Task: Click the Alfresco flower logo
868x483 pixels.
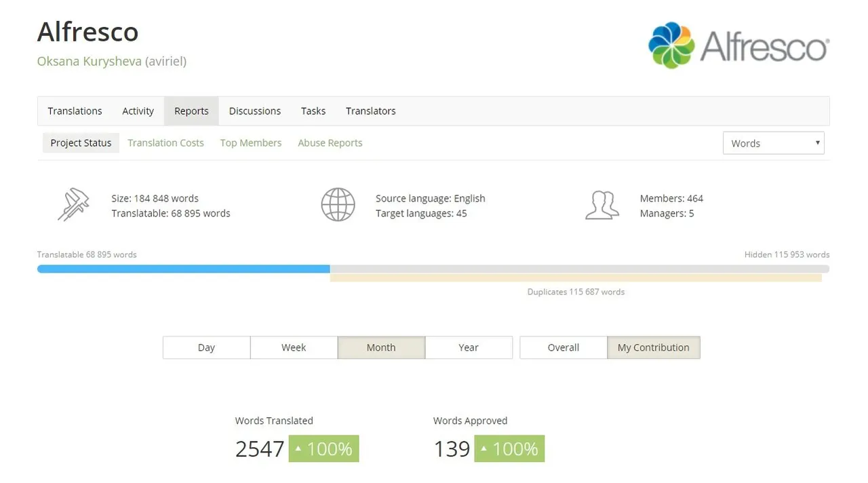Action: [671, 45]
